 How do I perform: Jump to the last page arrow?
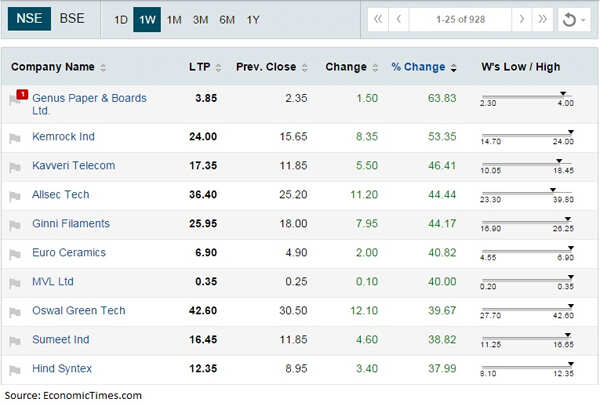[542, 19]
